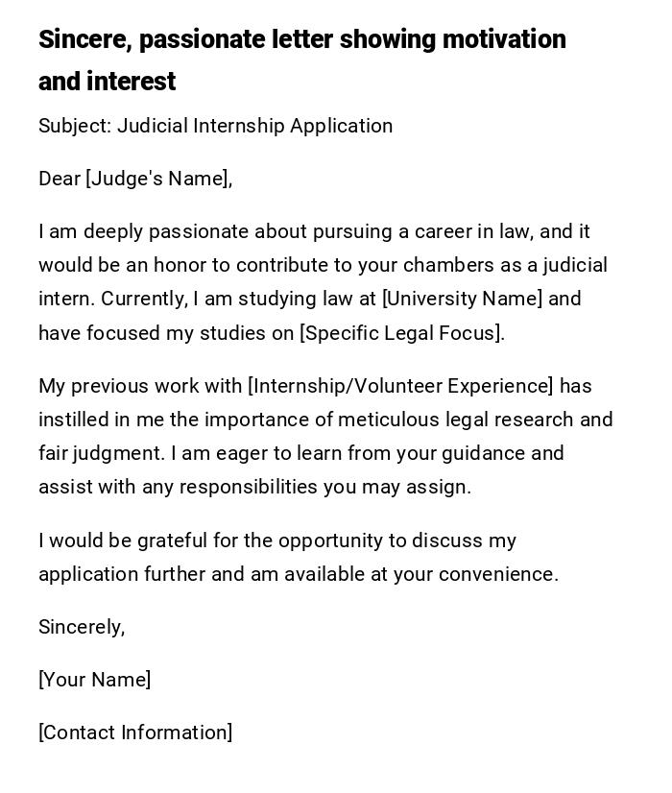Click the "Subject: Judicial Internship Application" line

click(215, 126)
